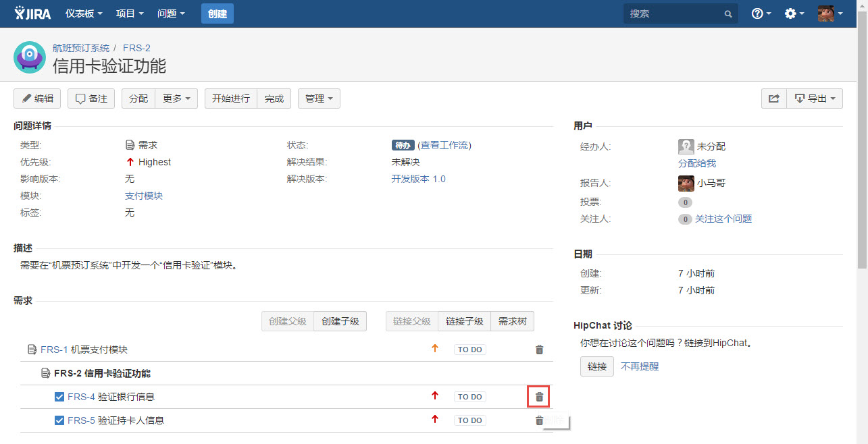868x444 pixels.
Task: Click the 不再提醒 link
Action: (640, 366)
